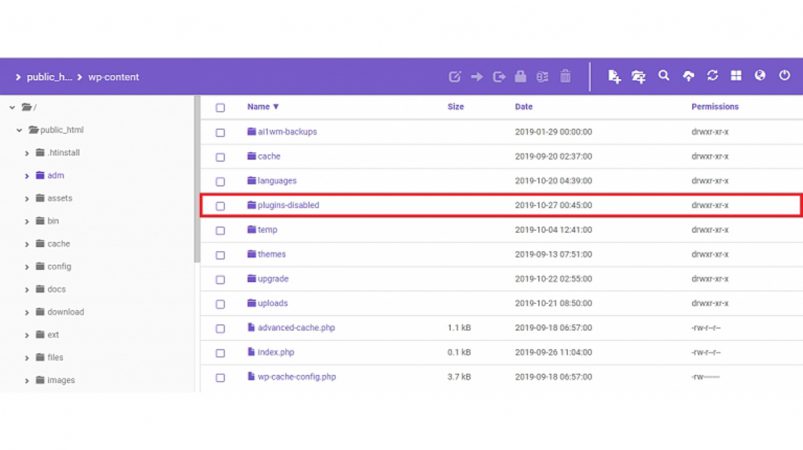Screen dimensions: 803x450
Task: Sort by the Name column header
Action: [263, 106]
